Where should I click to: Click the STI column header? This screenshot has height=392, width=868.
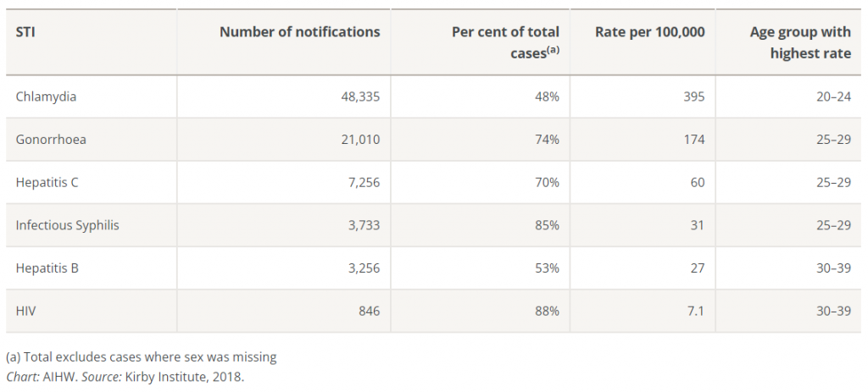click(24, 32)
